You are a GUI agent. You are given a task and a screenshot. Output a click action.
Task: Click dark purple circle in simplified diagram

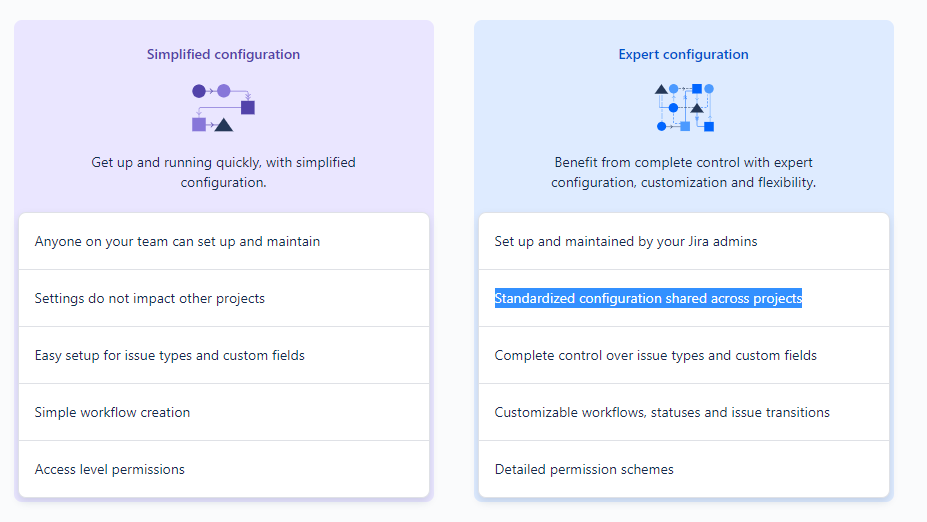coord(199,91)
